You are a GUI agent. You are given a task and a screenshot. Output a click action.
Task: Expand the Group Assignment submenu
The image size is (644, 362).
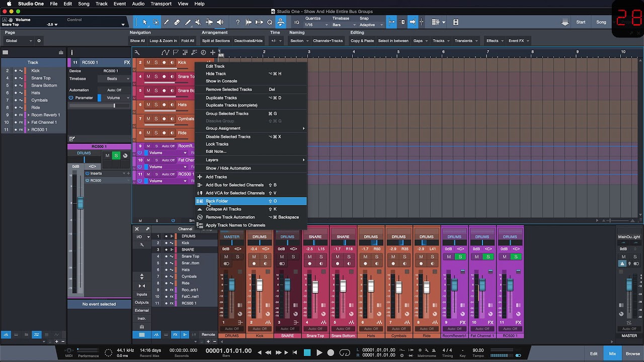(x=251, y=128)
